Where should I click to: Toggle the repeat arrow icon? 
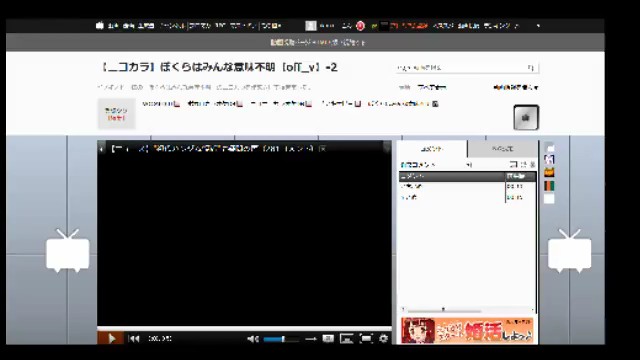pos(311,339)
